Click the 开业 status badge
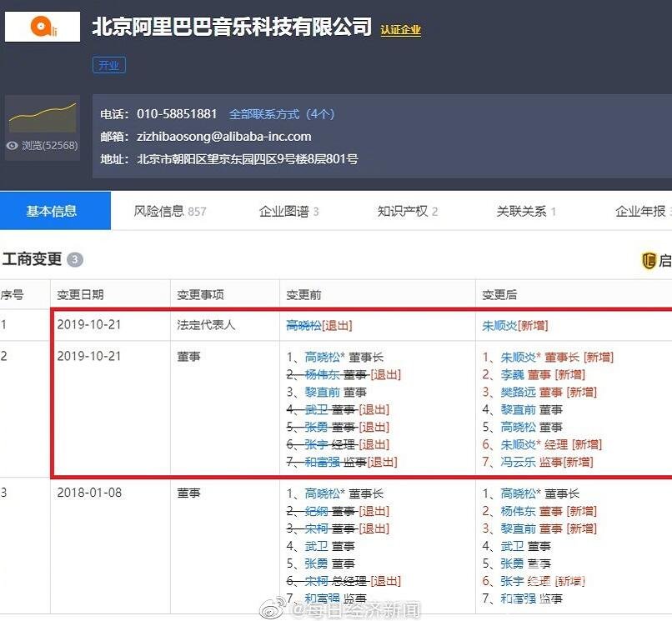Screen dimensions: 672x621 pos(109,65)
